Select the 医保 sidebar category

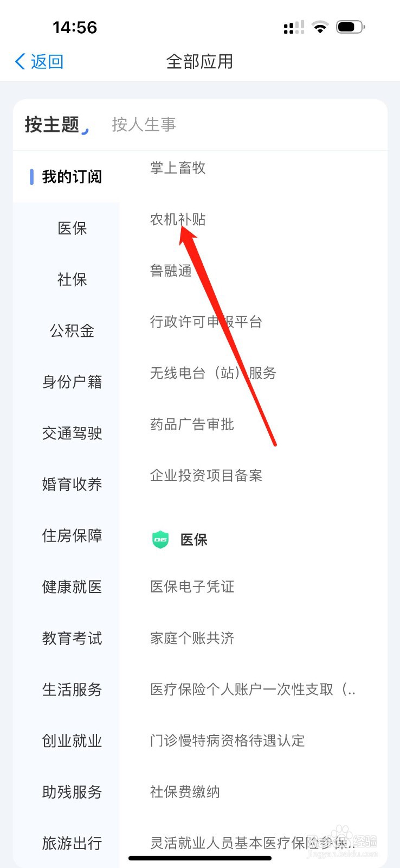72,228
